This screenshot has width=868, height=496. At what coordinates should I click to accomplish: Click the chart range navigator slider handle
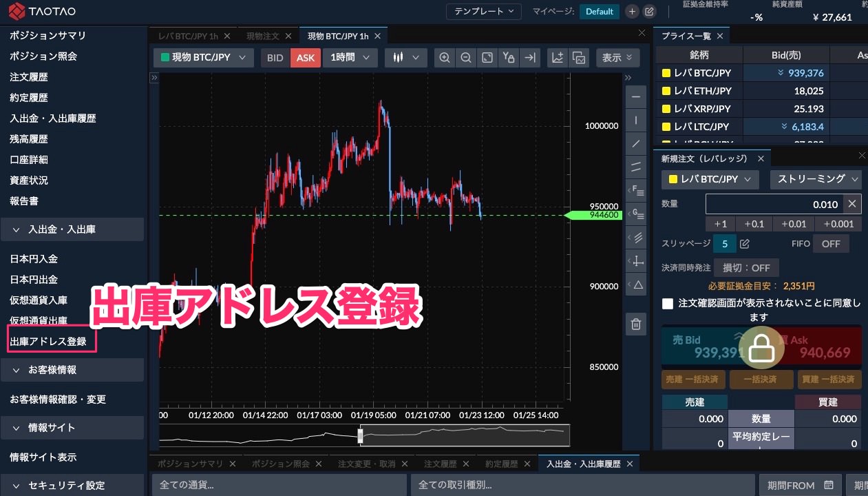coord(359,435)
